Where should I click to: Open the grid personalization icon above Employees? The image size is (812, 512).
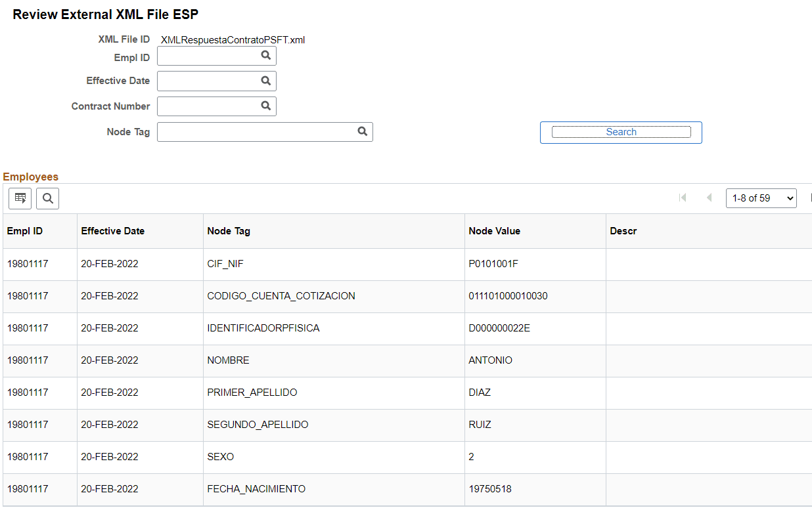tap(19, 198)
